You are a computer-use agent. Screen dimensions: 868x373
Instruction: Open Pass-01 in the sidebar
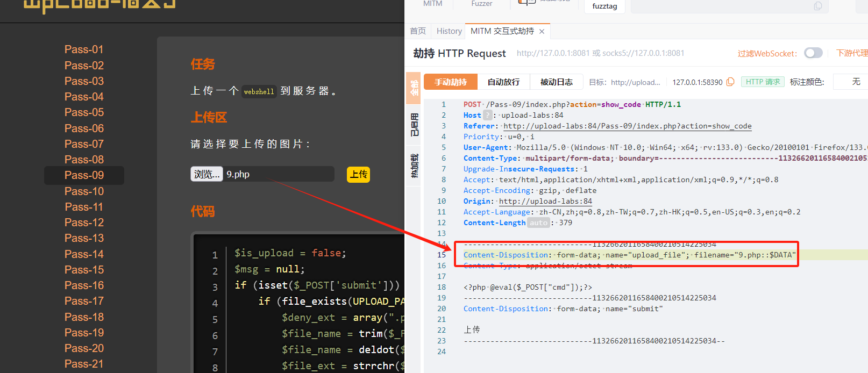click(84, 49)
